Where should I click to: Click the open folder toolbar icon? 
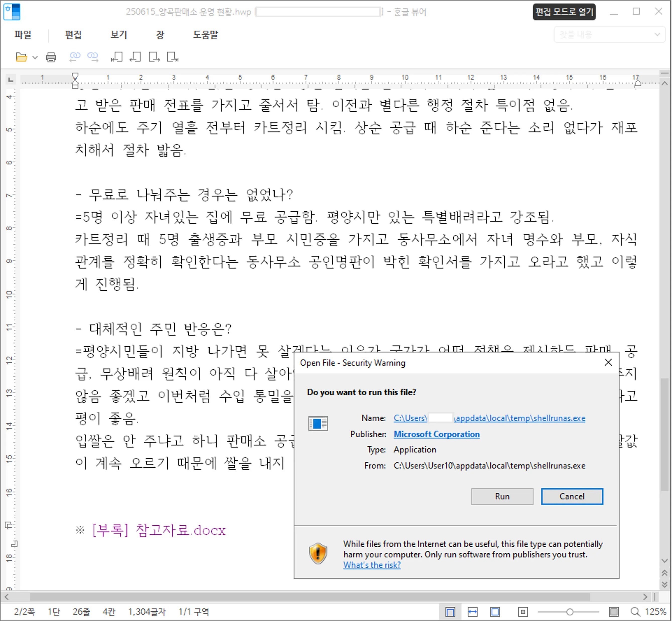point(21,57)
